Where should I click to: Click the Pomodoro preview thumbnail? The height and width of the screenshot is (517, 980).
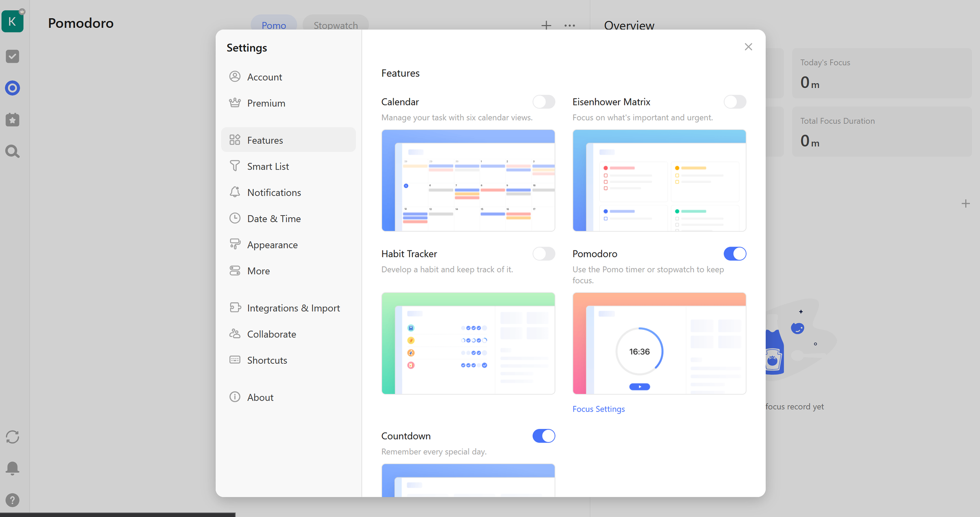[659, 343]
